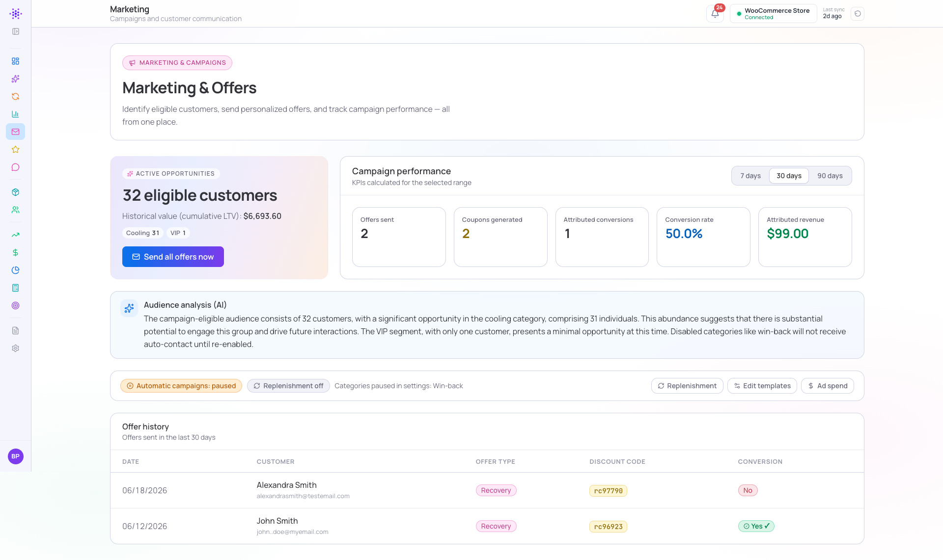Click the Yes conversion badge

pos(756,526)
